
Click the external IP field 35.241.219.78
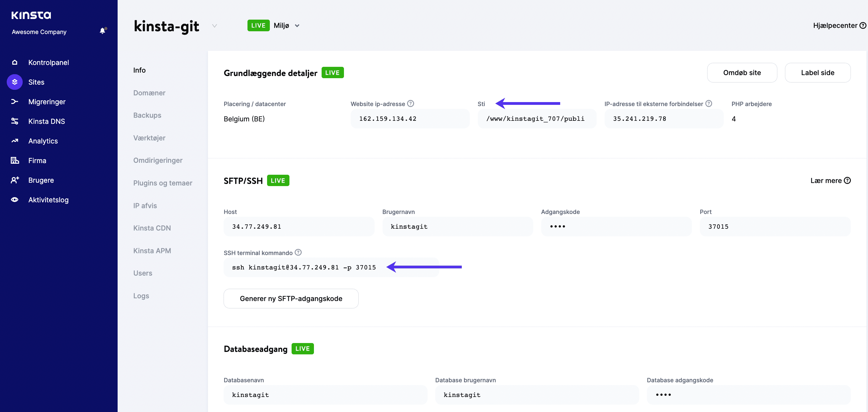(664, 119)
